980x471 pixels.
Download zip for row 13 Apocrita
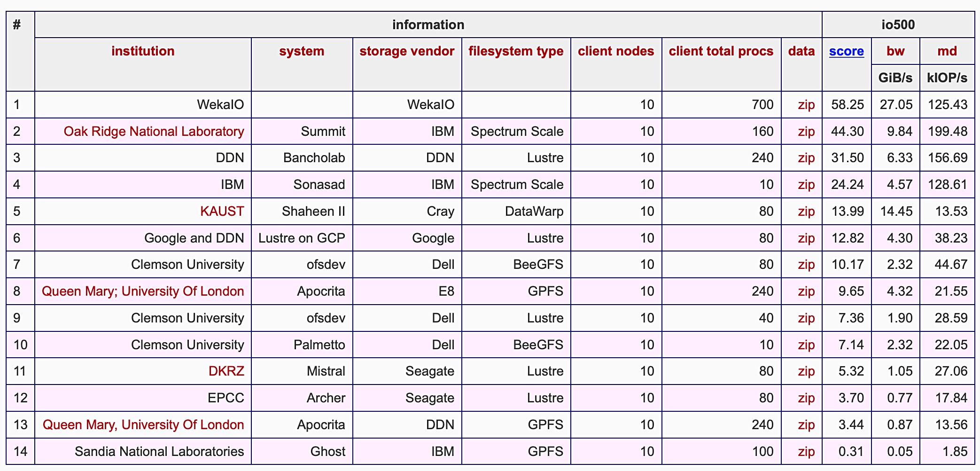[x=806, y=425]
